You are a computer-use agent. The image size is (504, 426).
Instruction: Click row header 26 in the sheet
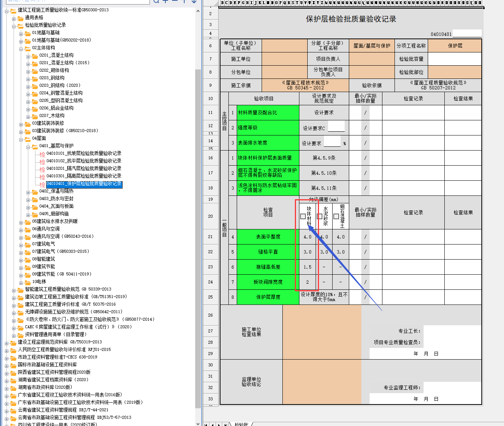tap(211, 315)
